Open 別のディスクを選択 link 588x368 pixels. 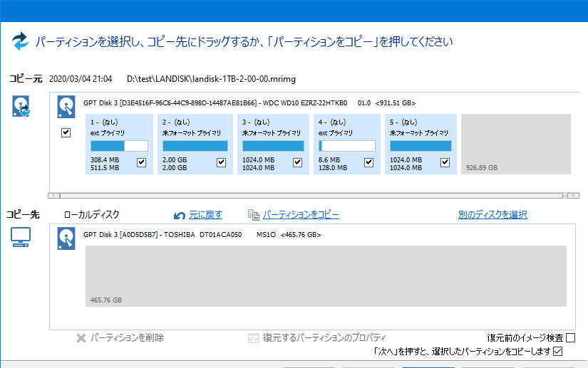(492, 215)
